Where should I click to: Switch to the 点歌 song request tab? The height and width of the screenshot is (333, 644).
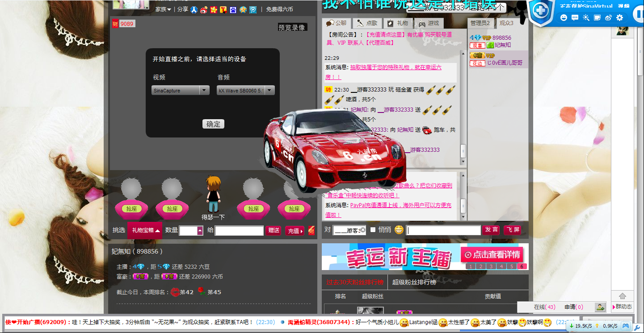367,23
